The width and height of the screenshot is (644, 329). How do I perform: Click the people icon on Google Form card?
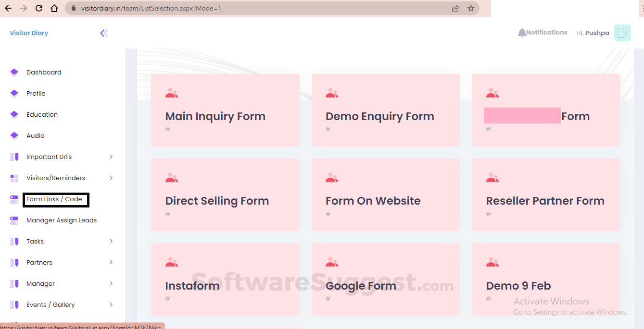(331, 261)
